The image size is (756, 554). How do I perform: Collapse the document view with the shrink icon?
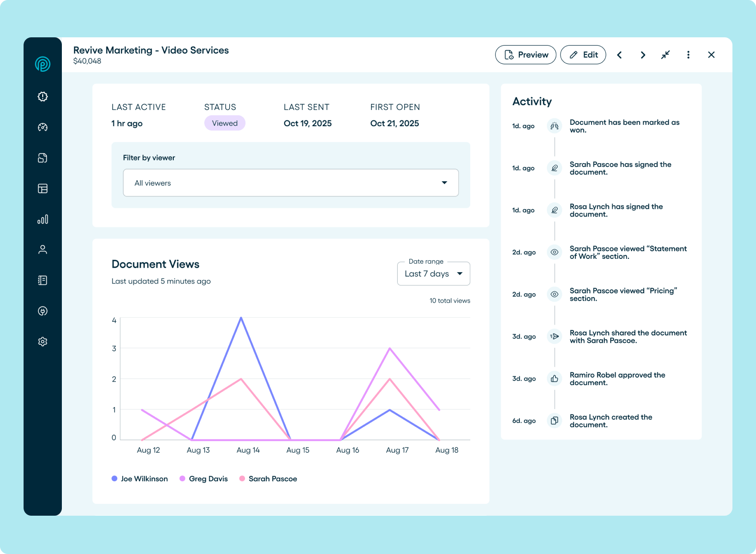pos(665,55)
